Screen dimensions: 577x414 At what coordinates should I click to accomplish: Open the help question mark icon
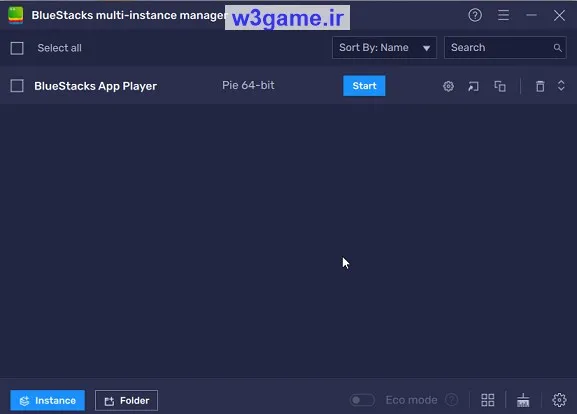tap(475, 15)
